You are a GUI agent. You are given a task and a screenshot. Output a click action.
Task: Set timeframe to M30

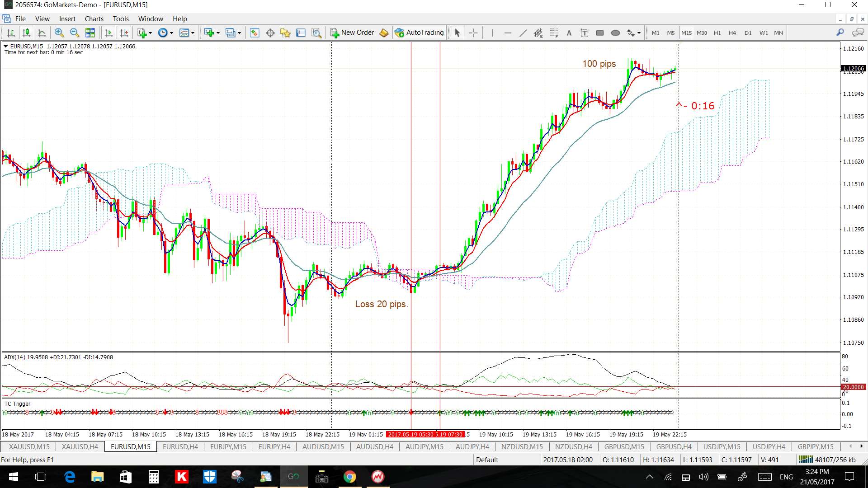[x=702, y=33]
